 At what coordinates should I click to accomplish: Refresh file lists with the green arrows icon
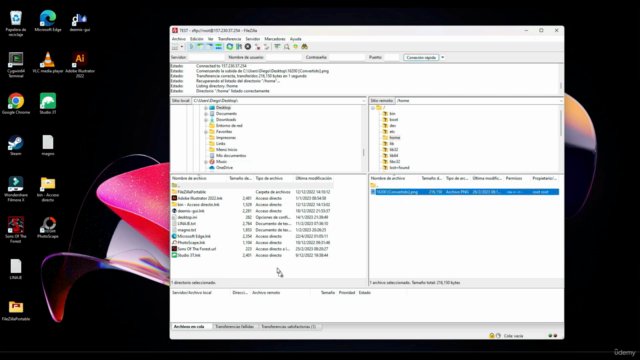coord(230,47)
